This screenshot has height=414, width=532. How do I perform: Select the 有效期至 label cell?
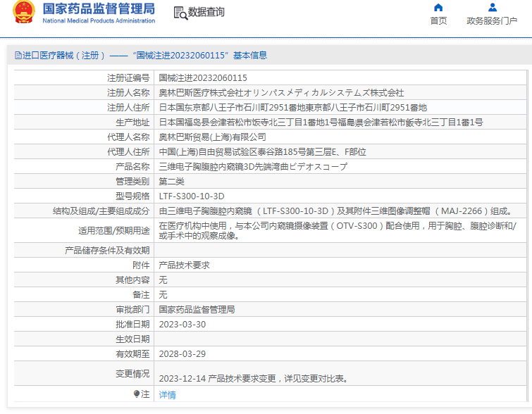pyautogui.click(x=132, y=354)
